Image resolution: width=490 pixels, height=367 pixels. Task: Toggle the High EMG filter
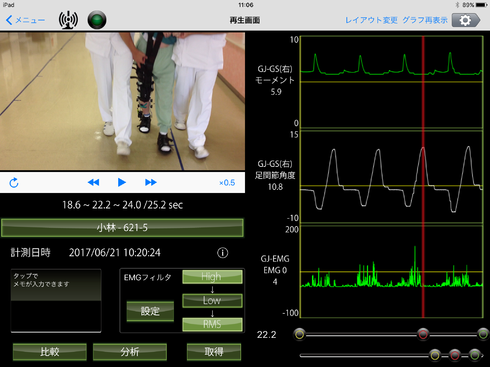[x=212, y=277]
